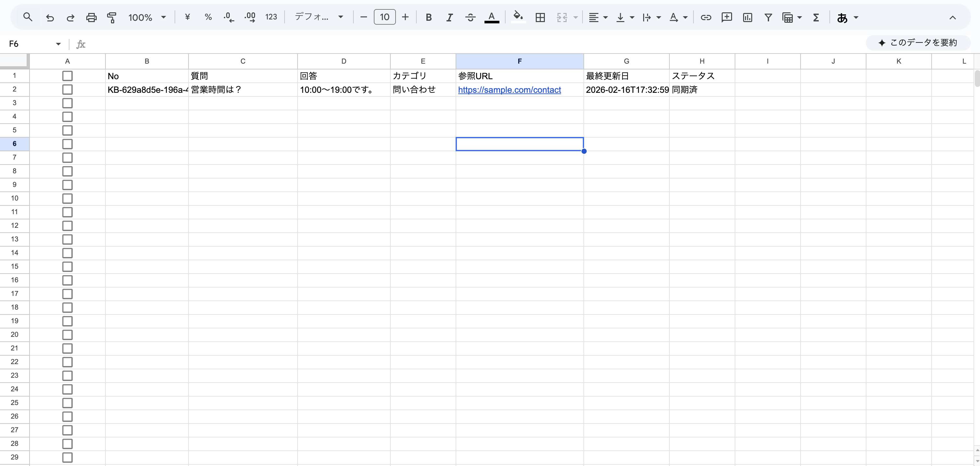Screen dimensions: 980x466
Task: Open the Functions (Σ) menu
Action: click(816, 18)
